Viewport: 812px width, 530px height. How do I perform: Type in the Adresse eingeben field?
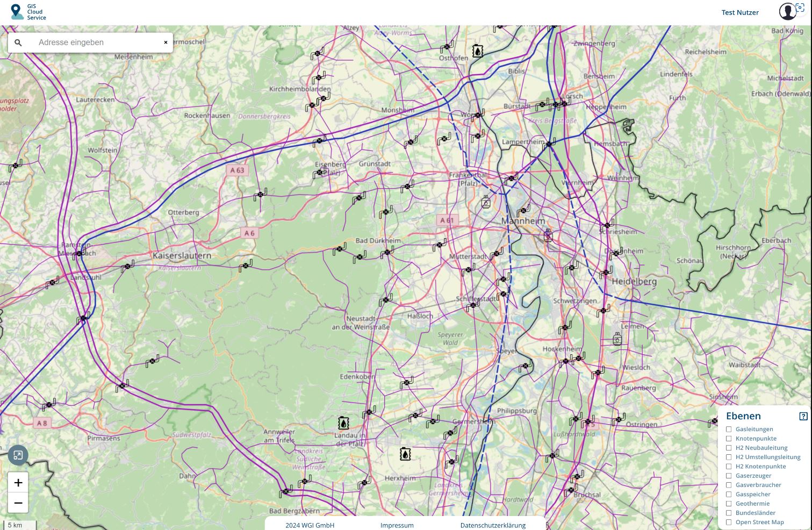(97, 42)
